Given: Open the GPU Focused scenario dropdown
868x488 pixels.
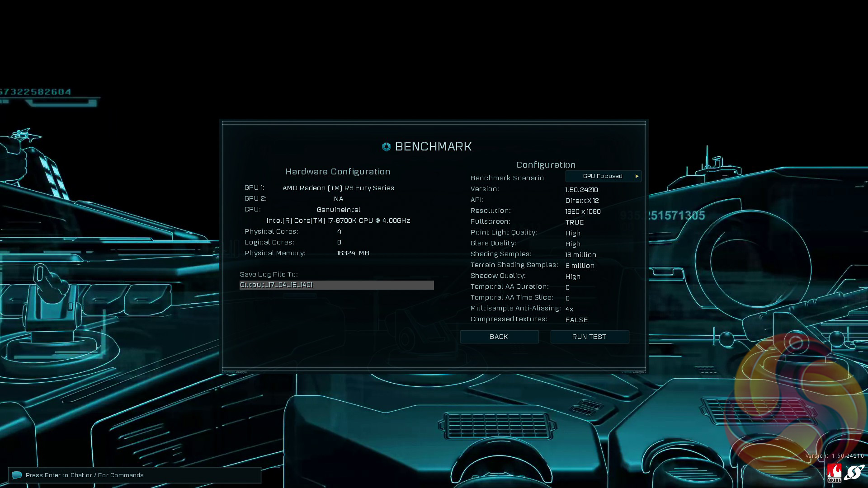Looking at the screenshot, I should tap(603, 176).
